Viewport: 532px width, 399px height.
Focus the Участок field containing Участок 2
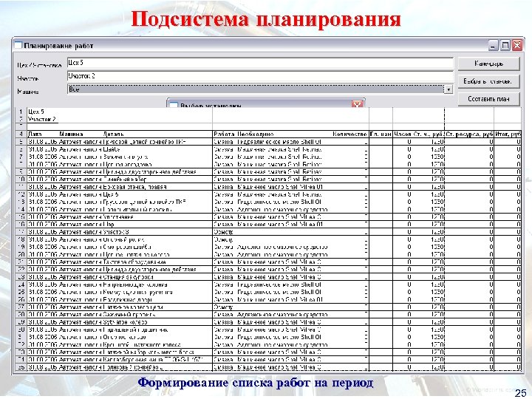click(x=260, y=76)
